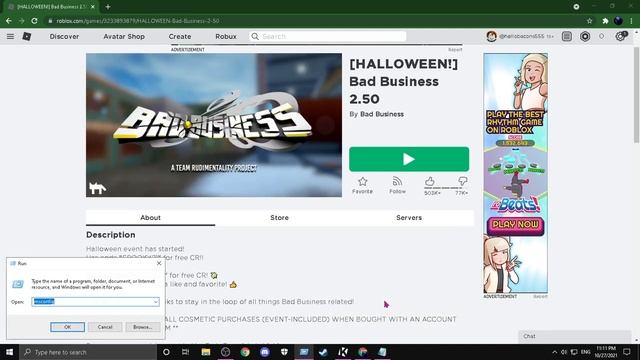Show hidden system tray icons

(554, 352)
